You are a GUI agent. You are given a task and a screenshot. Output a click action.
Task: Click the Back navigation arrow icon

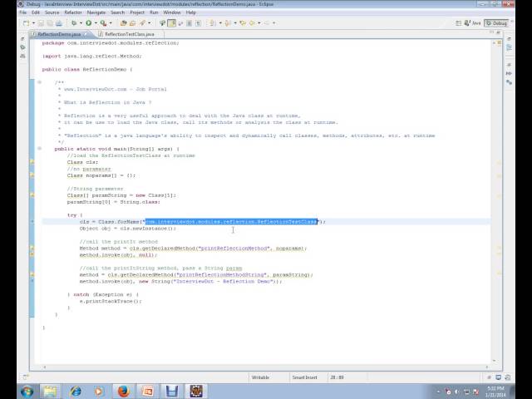(x=252, y=23)
